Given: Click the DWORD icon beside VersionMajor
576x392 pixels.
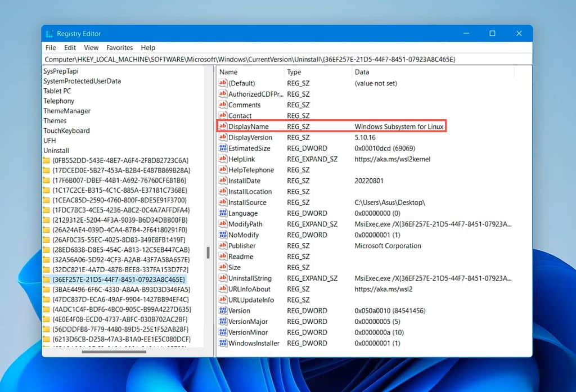Looking at the screenshot, I should click(x=223, y=322).
